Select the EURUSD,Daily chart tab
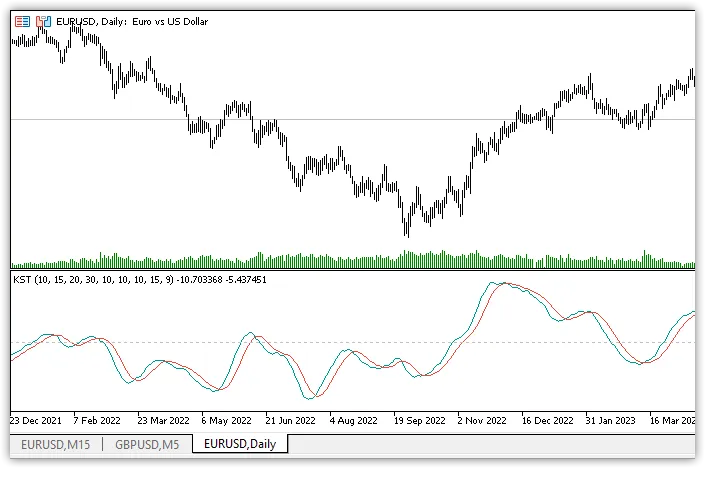This screenshot has height=499, width=705. click(240, 444)
